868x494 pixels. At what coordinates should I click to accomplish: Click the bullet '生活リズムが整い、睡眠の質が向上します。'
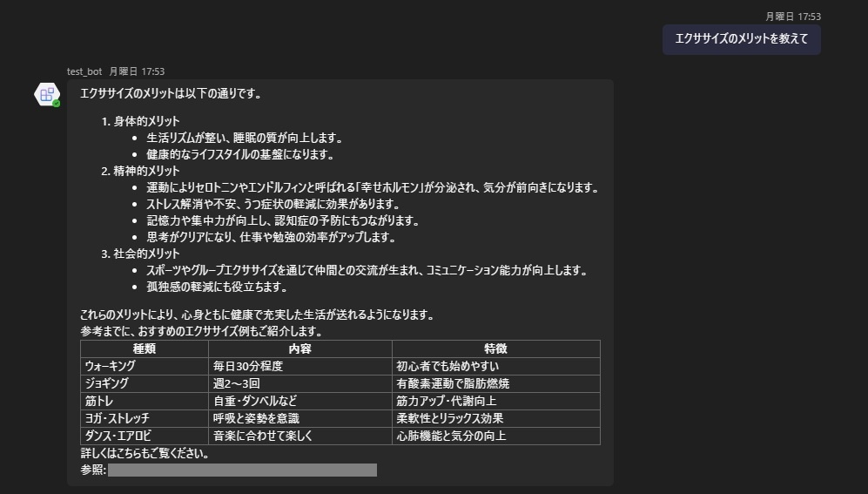[x=245, y=138]
